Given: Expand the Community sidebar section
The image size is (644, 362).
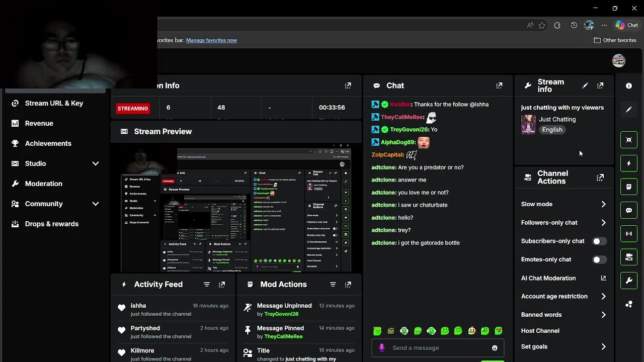Looking at the screenshot, I should (x=96, y=204).
